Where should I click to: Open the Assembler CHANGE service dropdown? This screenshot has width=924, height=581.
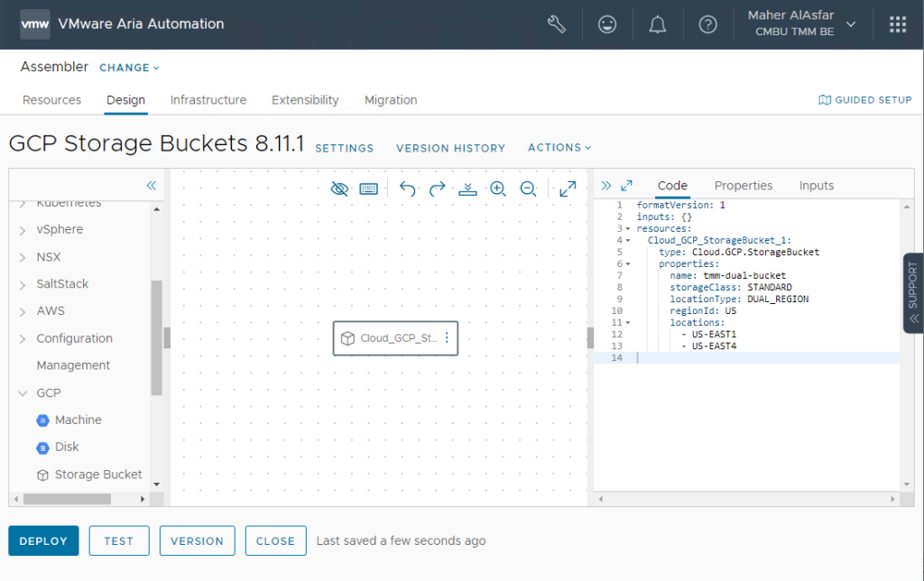[129, 68]
